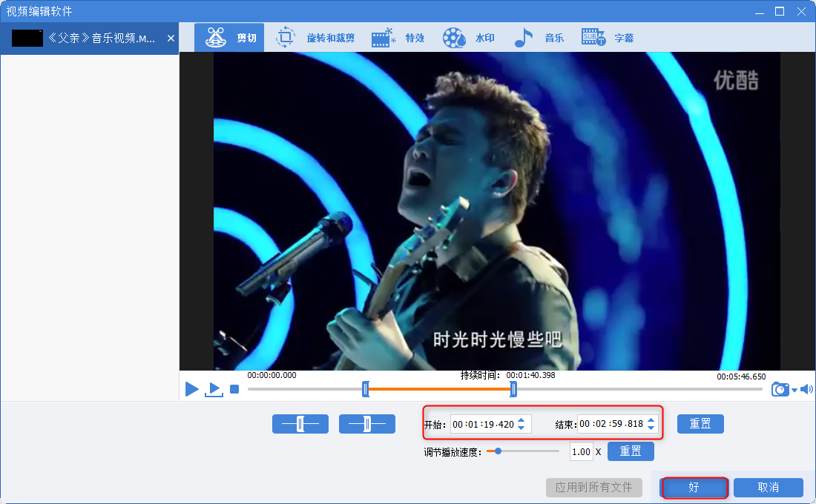Click the film effects icon
Screen dimensions: 816x504
[383, 38]
